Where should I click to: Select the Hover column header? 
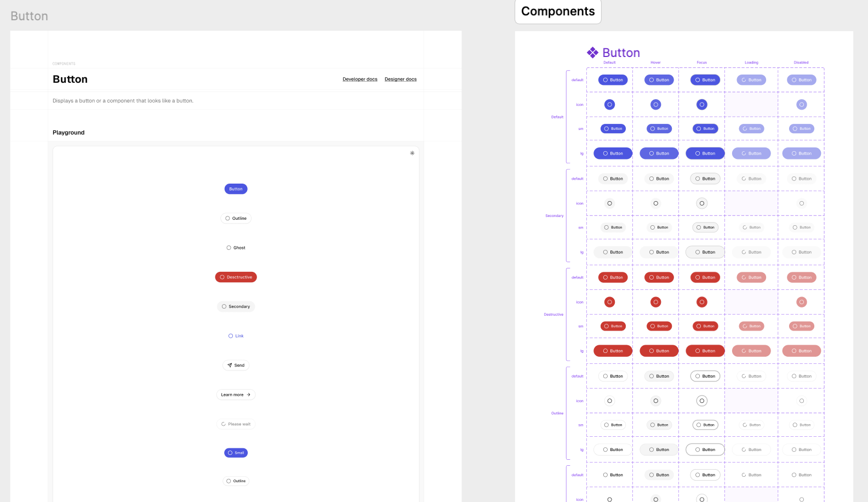pos(655,62)
